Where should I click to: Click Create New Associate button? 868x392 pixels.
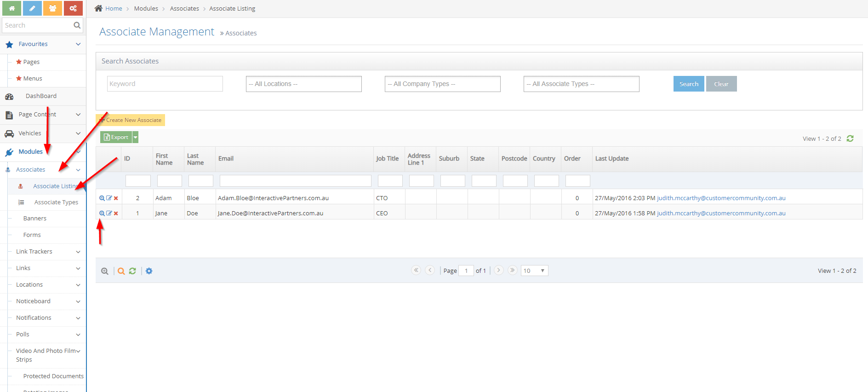(x=131, y=120)
